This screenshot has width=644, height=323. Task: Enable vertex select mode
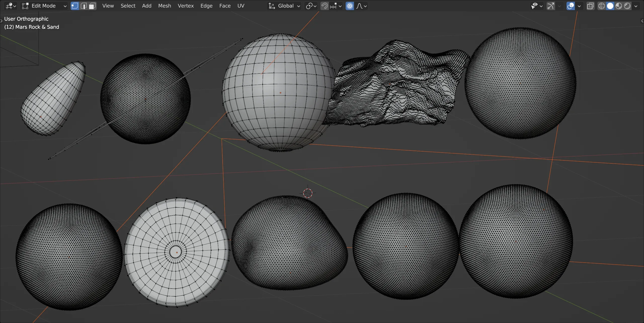(75, 6)
